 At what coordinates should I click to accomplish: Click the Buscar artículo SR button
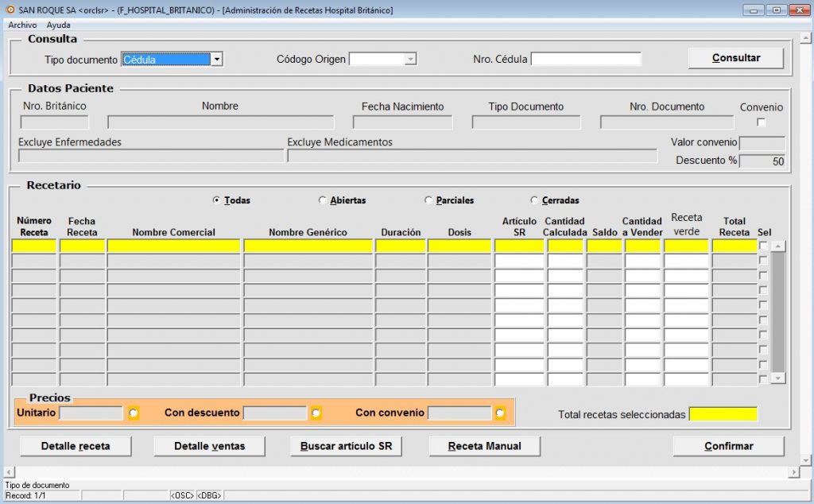(x=346, y=446)
